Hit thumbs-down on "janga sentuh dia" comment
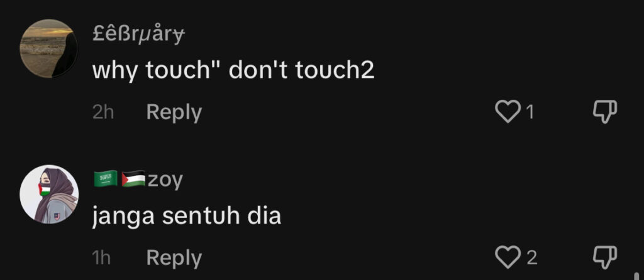 [x=606, y=257]
